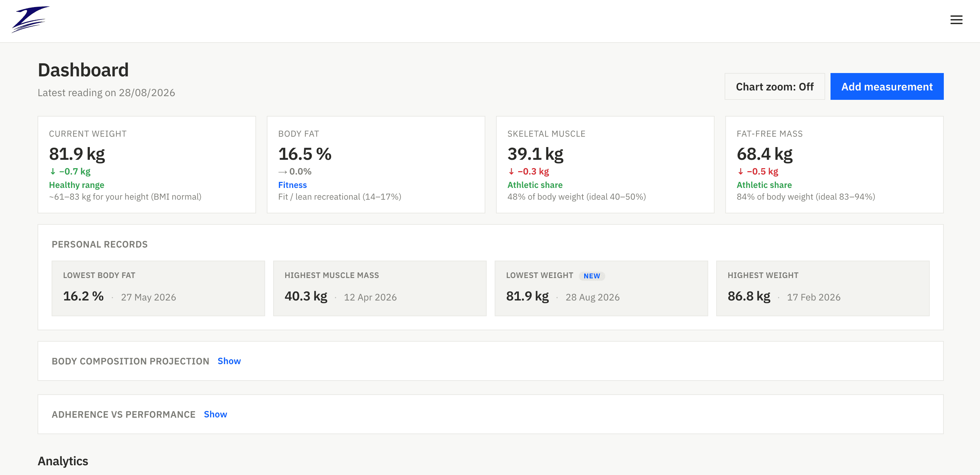
Task: Click the Add measurement button
Action: pos(886,86)
